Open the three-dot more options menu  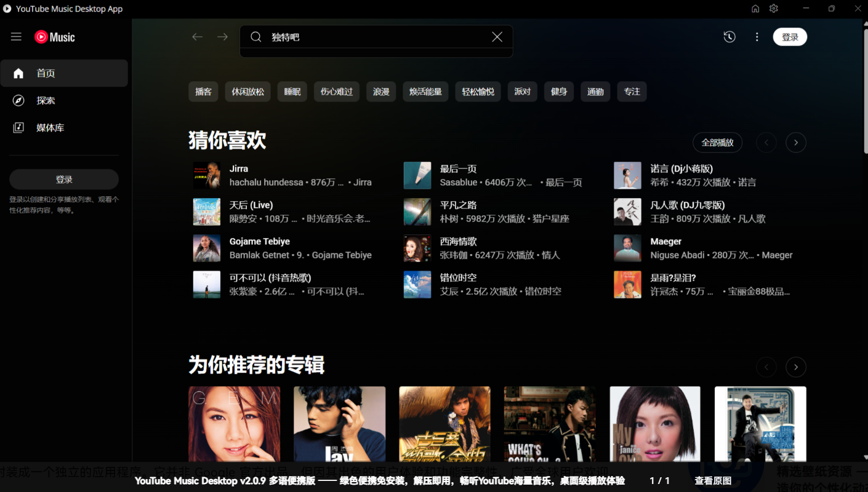(757, 37)
